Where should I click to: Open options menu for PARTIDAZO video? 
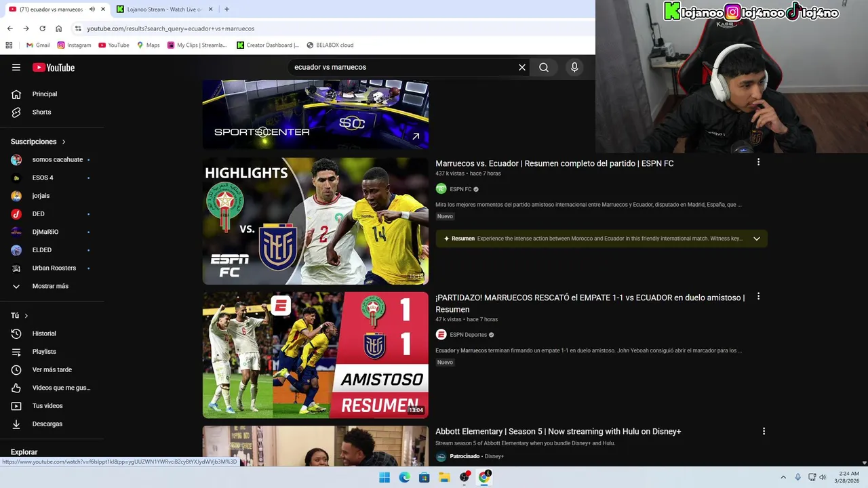[758, 296]
